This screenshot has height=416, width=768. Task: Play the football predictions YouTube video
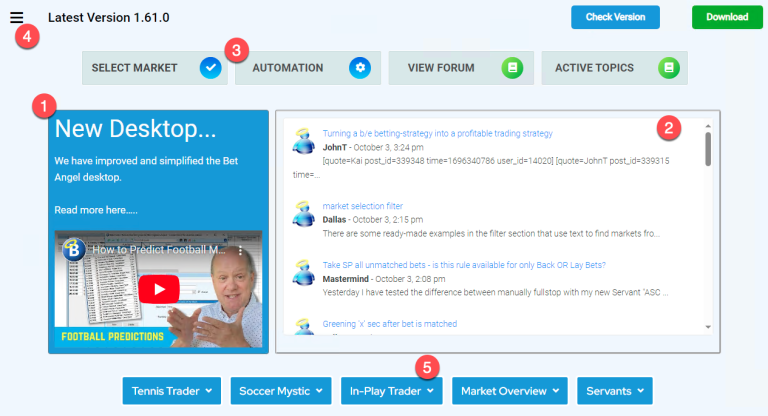tap(159, 289)
